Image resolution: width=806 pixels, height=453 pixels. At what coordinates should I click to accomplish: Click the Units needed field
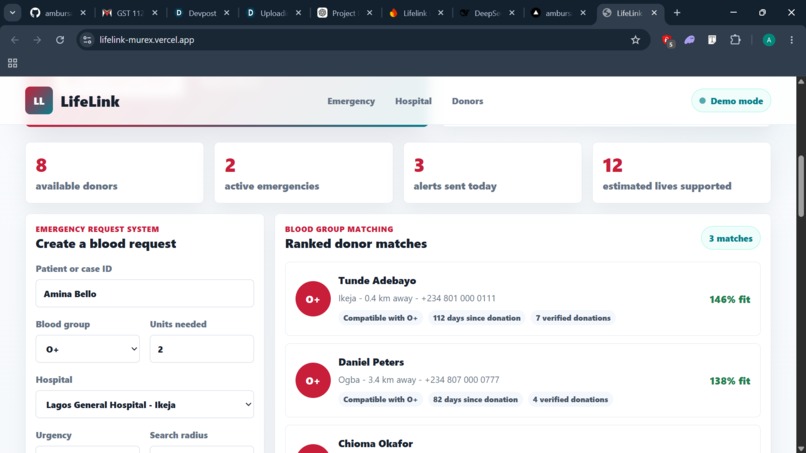tap(202, 349)
